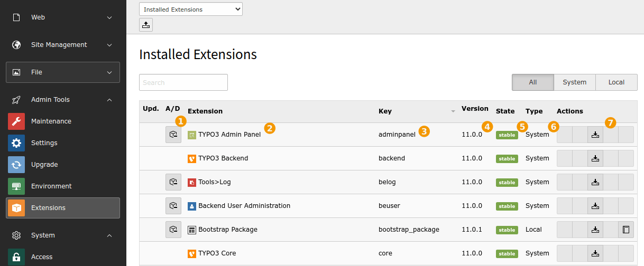Download the bootstrap_package extension as zip

595,230
